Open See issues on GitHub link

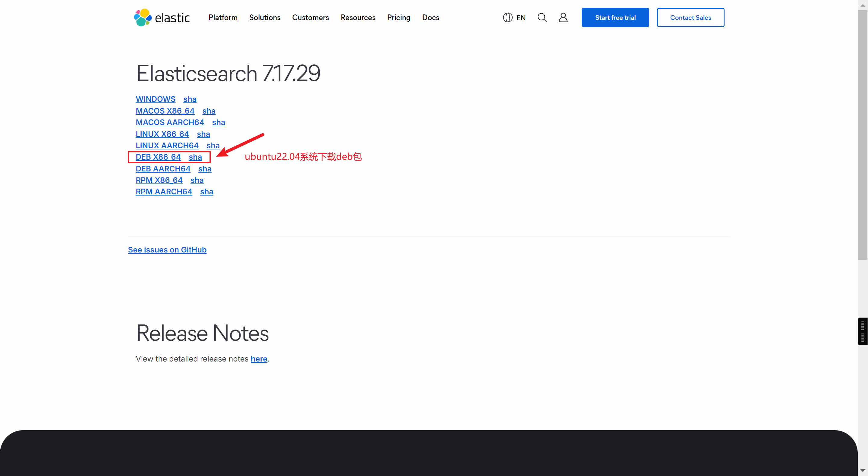coord(167,250)
